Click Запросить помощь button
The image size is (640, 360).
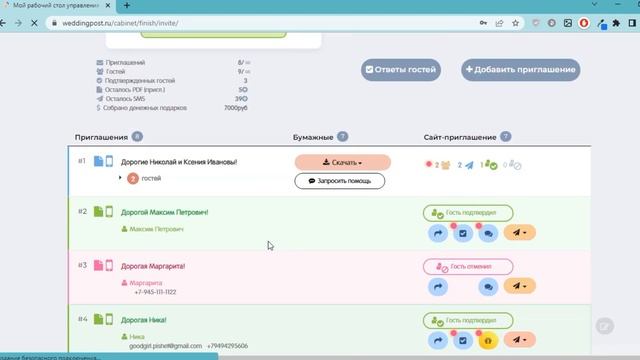340,181
